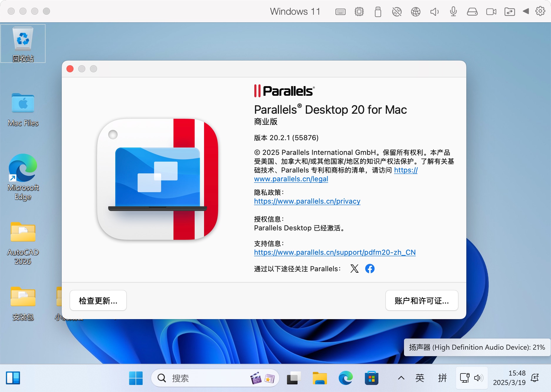
Task: Follow Parallels on X (Twitter) icon
Action: coord(354,269)
